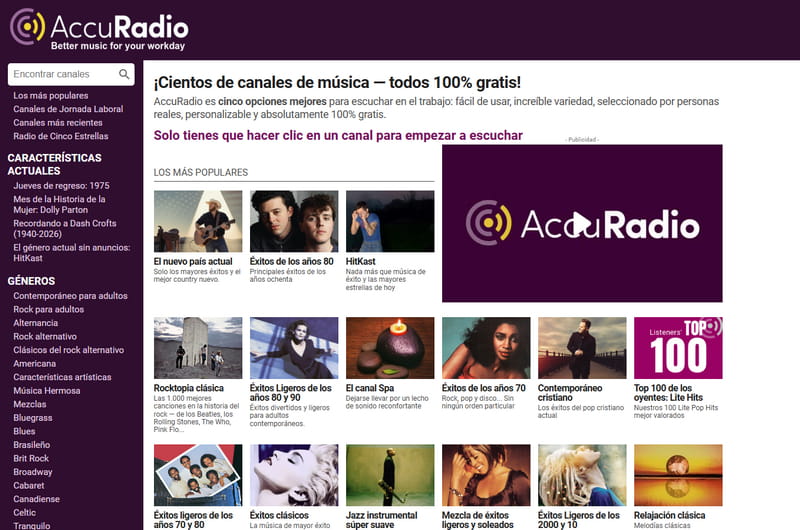Image resolution: width=800 pixels, height=530 pixels.
Task: Click the AccuRadio advertisement banner
Action: 582,223
